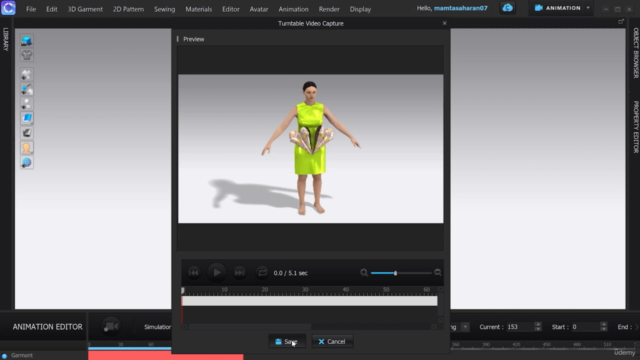Open the dropdown arrow left of Current field
640x360 pixels.
[465, 327]
